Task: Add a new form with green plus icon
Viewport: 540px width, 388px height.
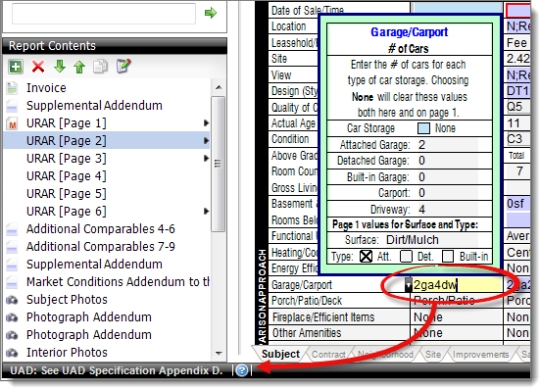Action: pos(15,66)
